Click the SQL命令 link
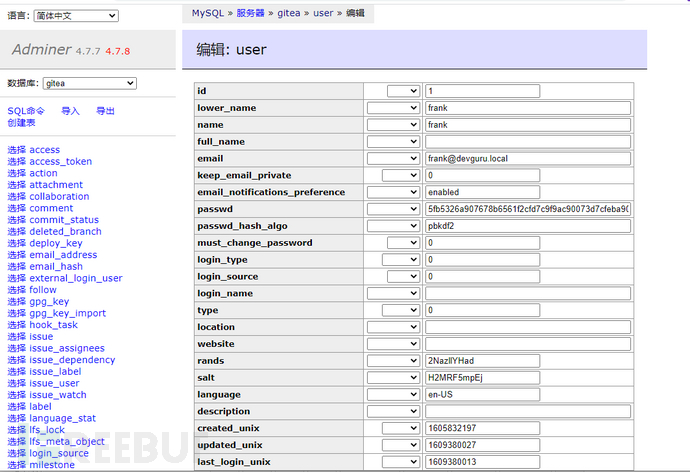 pyautogui.click(x=26, y=111)
